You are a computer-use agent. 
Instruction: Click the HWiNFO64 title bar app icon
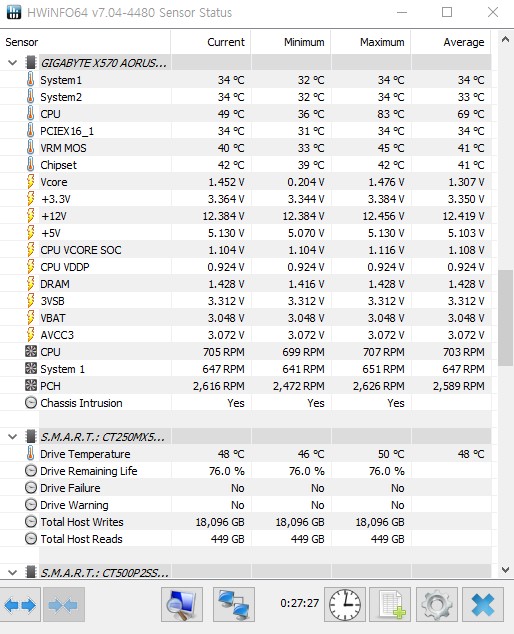click(x=14, y=12)
